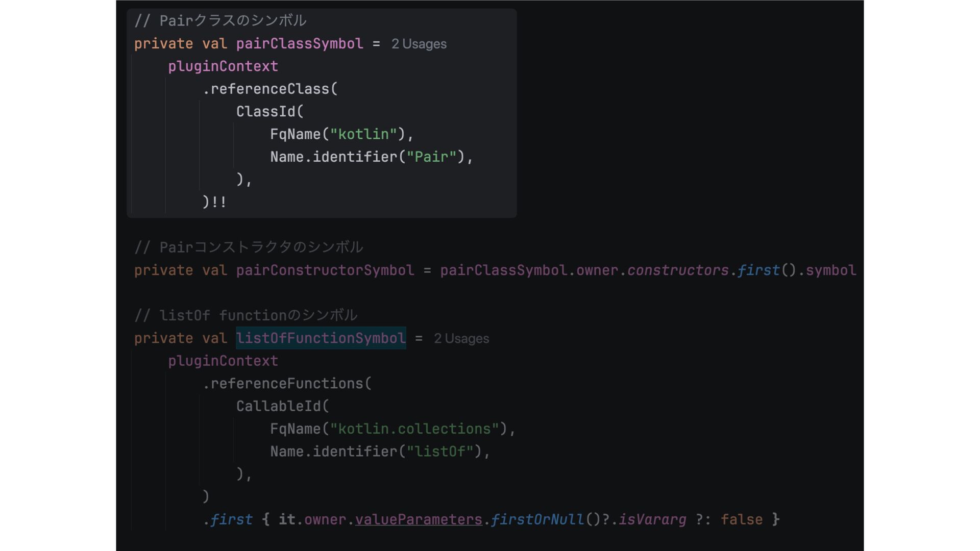Click the Pairコンストラクタのシンボル comment line
980x551 pixels.
click(249, 247)
